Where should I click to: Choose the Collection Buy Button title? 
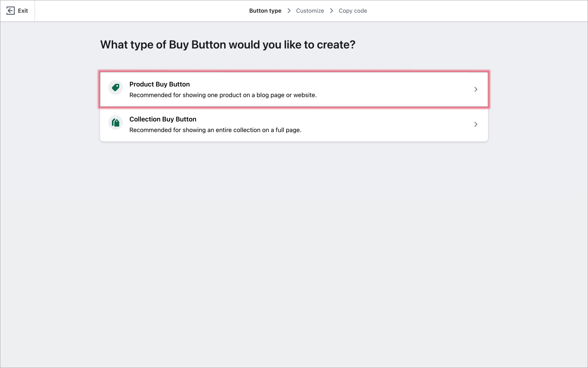click(163, 119)
